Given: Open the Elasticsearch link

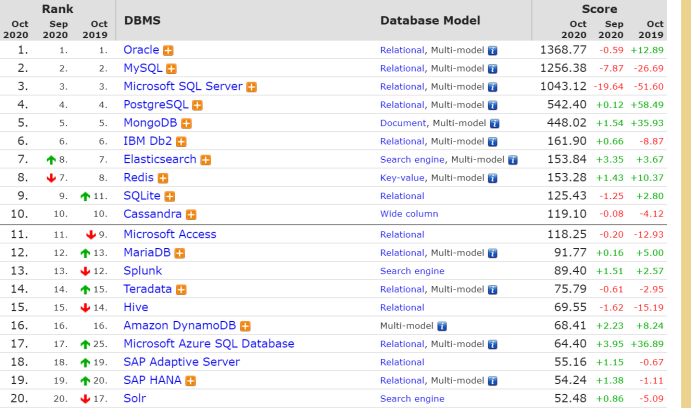Looking at the screenshot, I should [160, 159].
